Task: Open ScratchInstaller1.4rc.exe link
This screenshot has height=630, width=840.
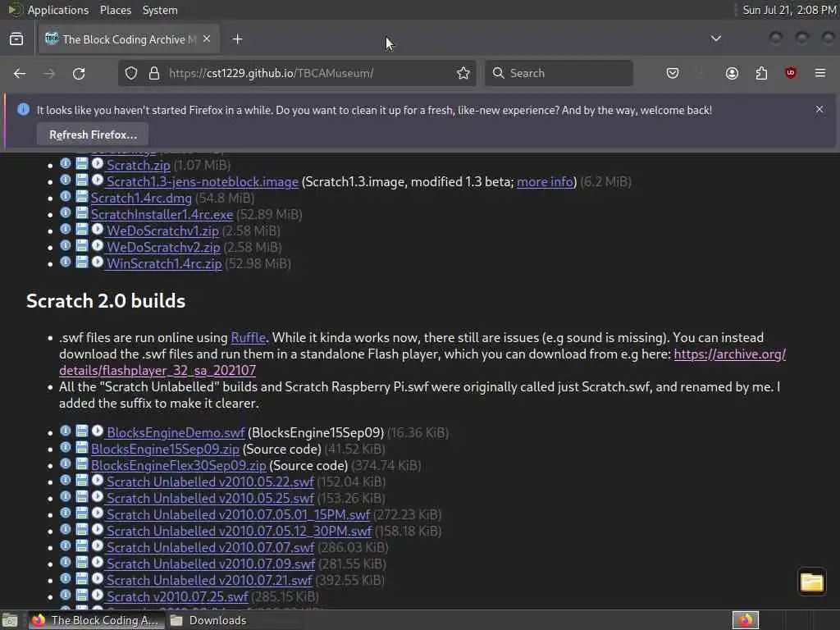Action: click(x=162, y=215)
